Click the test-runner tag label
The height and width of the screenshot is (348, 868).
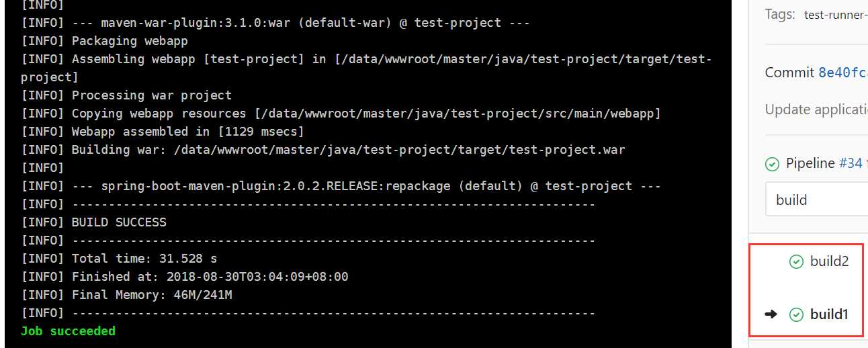pos(836,15)
